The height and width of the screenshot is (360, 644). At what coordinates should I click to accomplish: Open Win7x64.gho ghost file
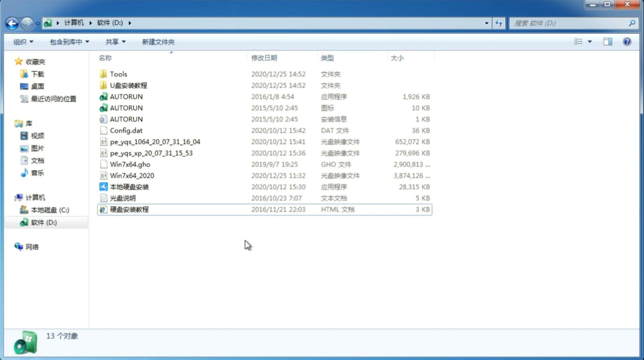click(130, 164)
